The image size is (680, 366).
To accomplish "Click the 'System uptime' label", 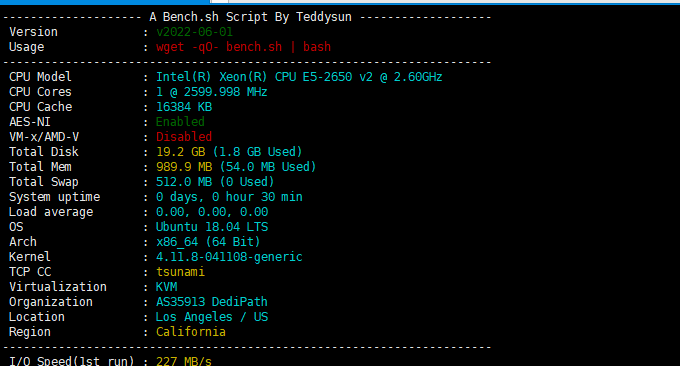I will (x=55, y=197).
